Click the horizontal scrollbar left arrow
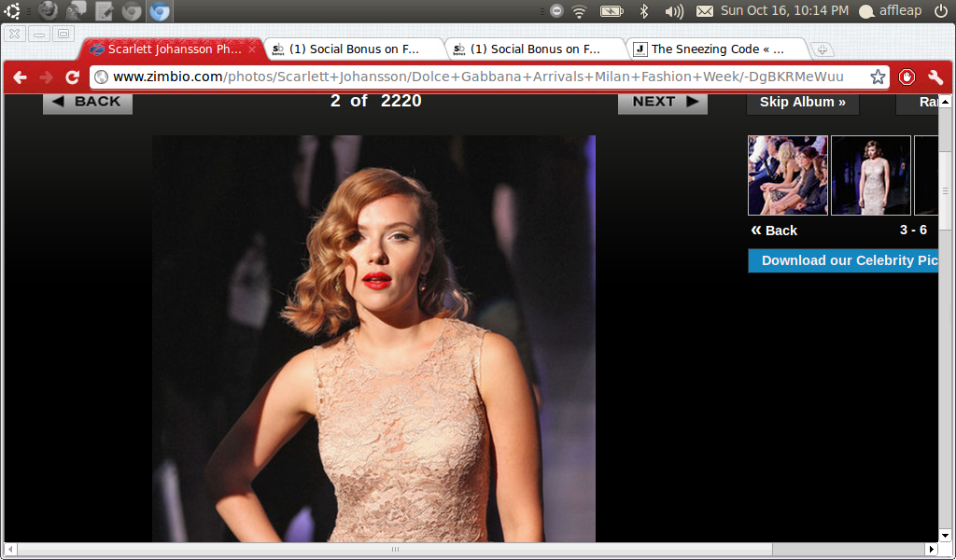Image resolution: width=956 pixels, height=560 pixels. pos(11,549)
